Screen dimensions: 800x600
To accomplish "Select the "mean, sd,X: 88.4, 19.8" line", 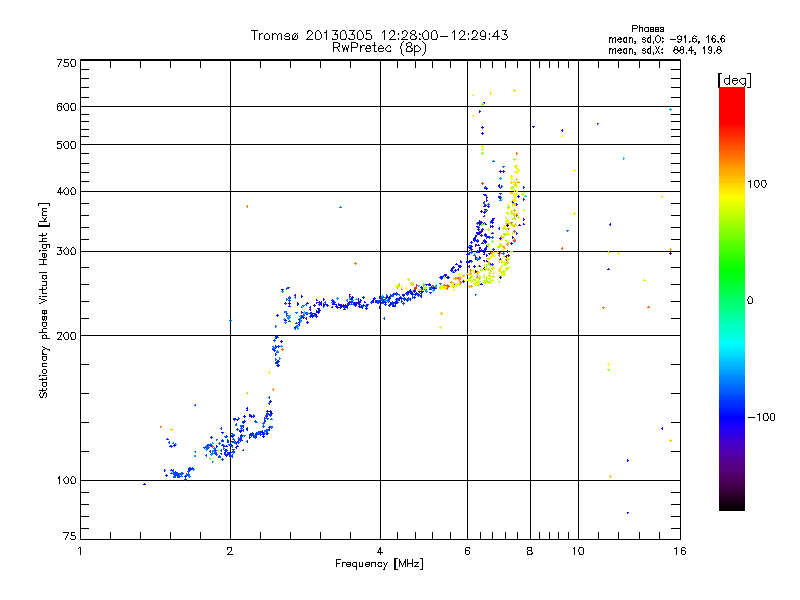I will point(665,50).
